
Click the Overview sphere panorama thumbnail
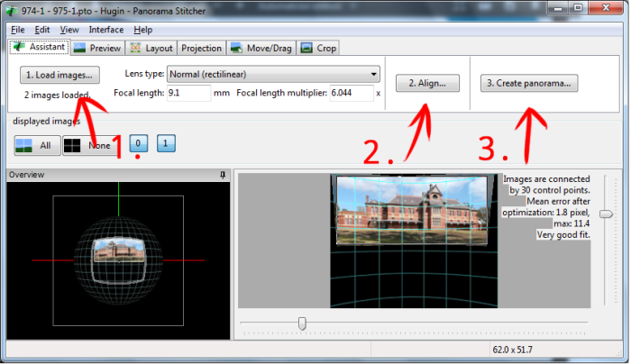click(x=118, y=250)
